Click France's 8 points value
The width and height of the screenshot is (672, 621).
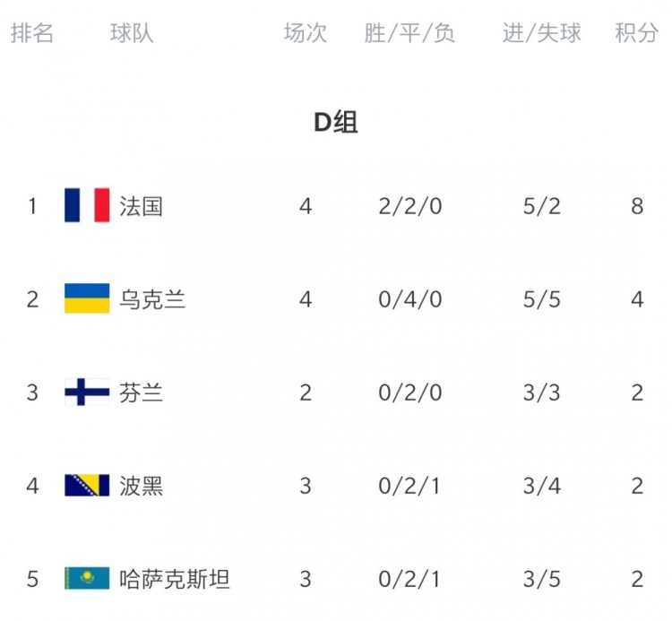(637, 206)
